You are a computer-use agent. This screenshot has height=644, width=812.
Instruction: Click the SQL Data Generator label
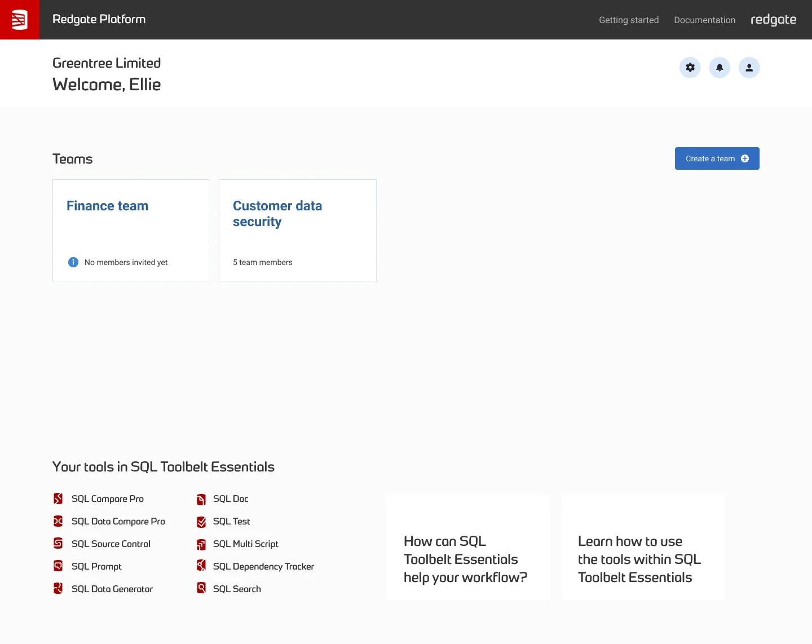pos(112,589)
